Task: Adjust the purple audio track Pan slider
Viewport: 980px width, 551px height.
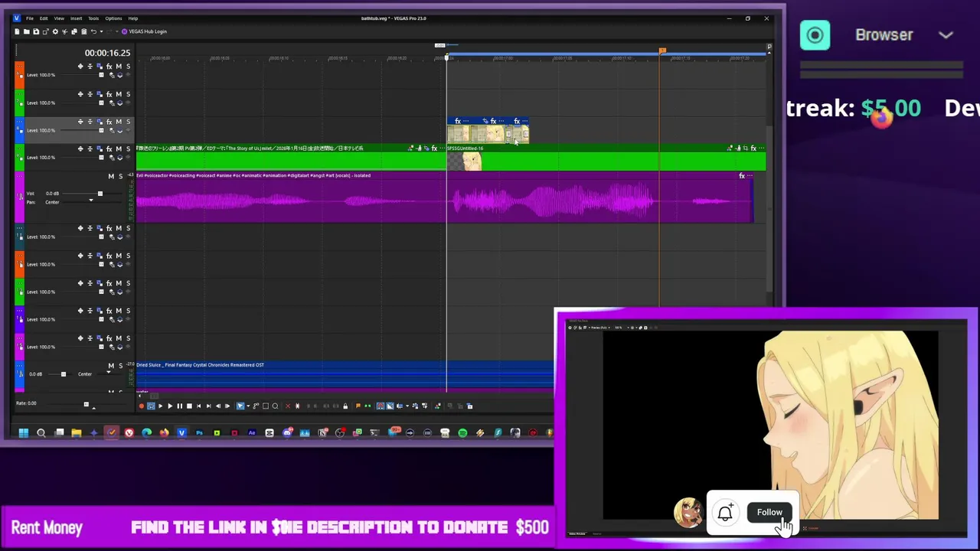Action: 90,201
